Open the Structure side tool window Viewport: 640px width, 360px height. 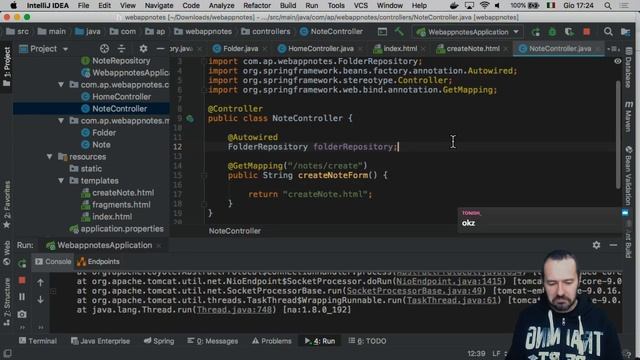click(x=7, y=302)
